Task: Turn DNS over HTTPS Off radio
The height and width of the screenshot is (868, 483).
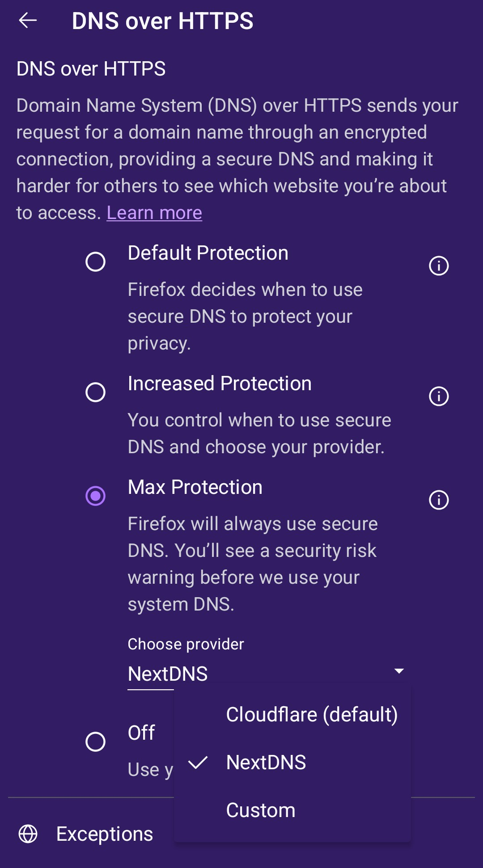Action: click(95, 742)
